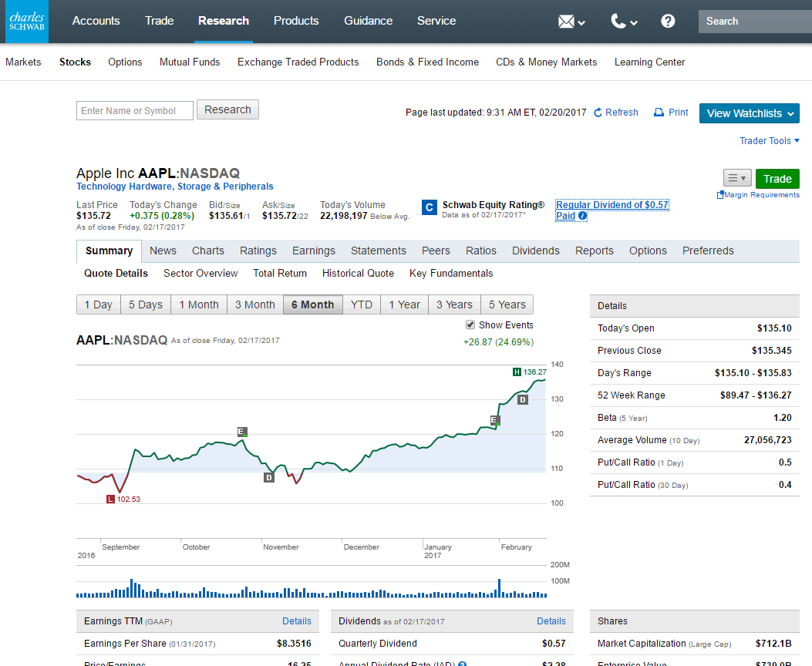Go to Exchange Traded Products
The width and height of the screenshot is (812, 666).
click(298, 62)
